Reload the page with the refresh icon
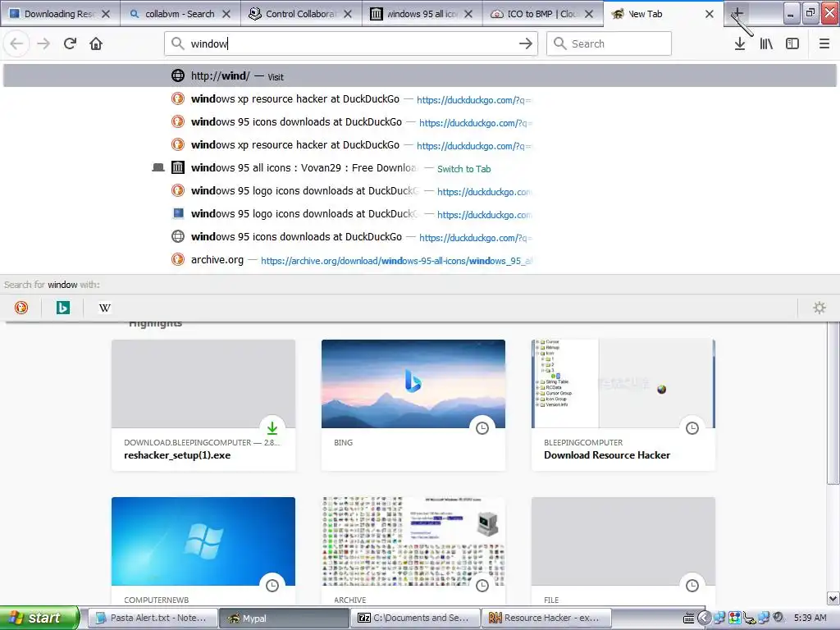The width and height of the screenshot is (840, 630). click(x=70, y=44)
